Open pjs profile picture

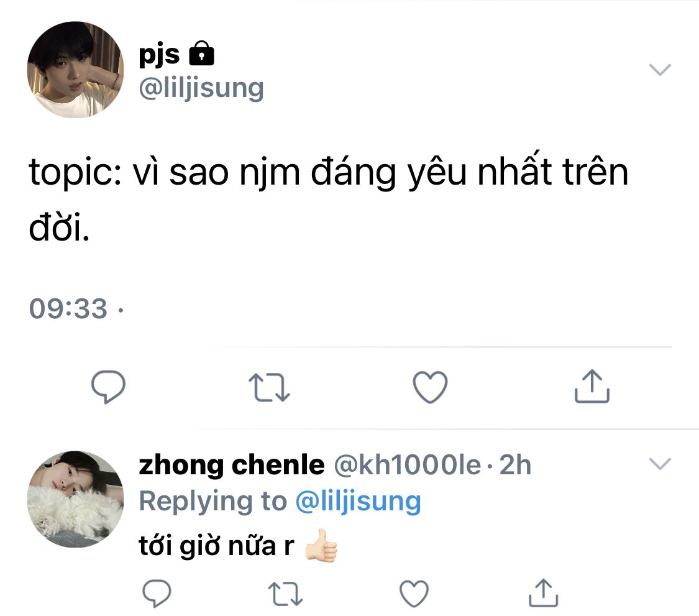point(75,69)
